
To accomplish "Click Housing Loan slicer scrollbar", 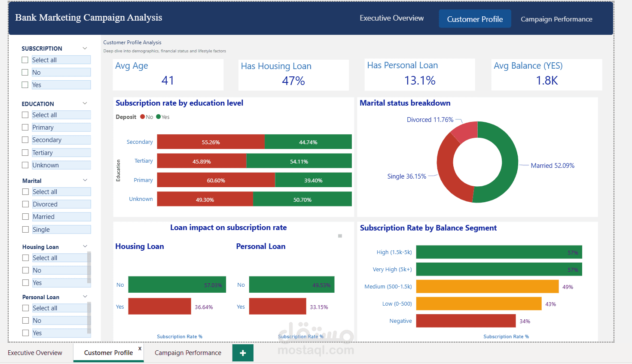I will tap(89, 267).
